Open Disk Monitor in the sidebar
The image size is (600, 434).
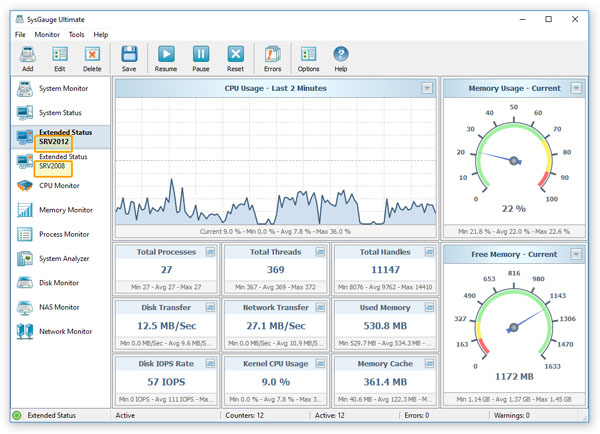coord(60,283)
